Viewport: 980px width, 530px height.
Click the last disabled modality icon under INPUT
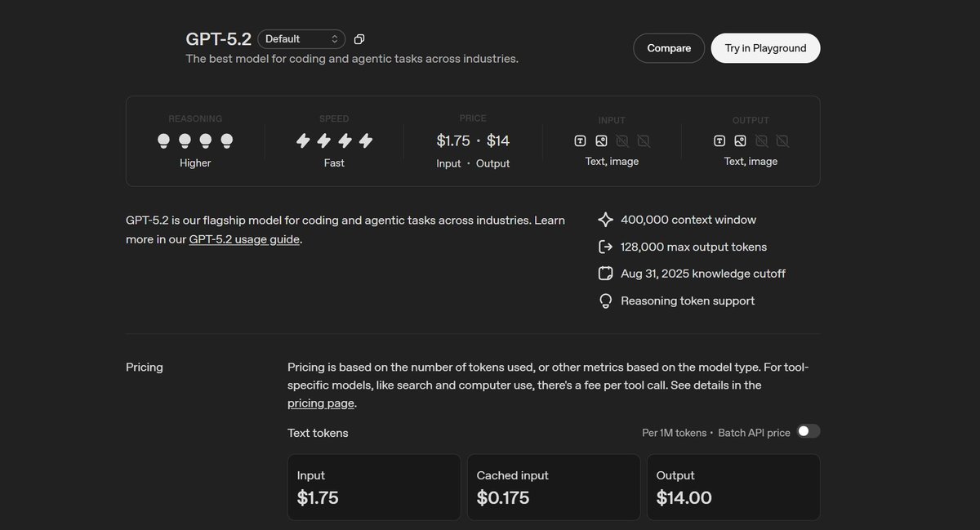[644, 140]
